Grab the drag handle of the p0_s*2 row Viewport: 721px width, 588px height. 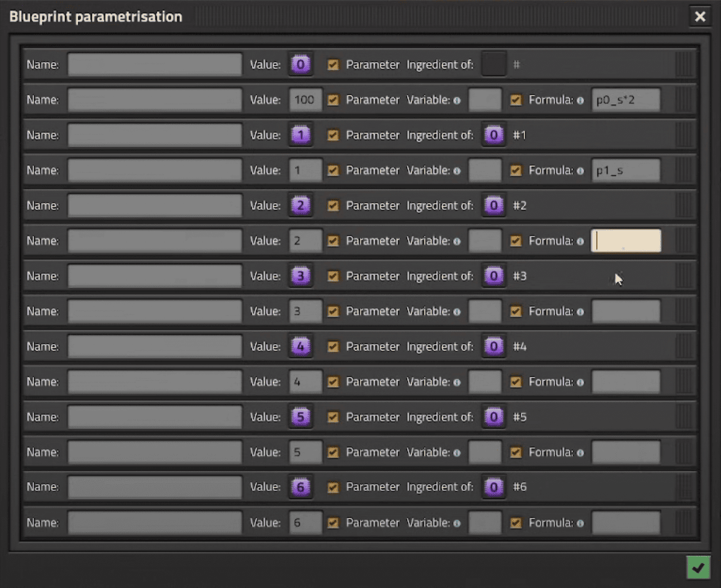[685, 100]
